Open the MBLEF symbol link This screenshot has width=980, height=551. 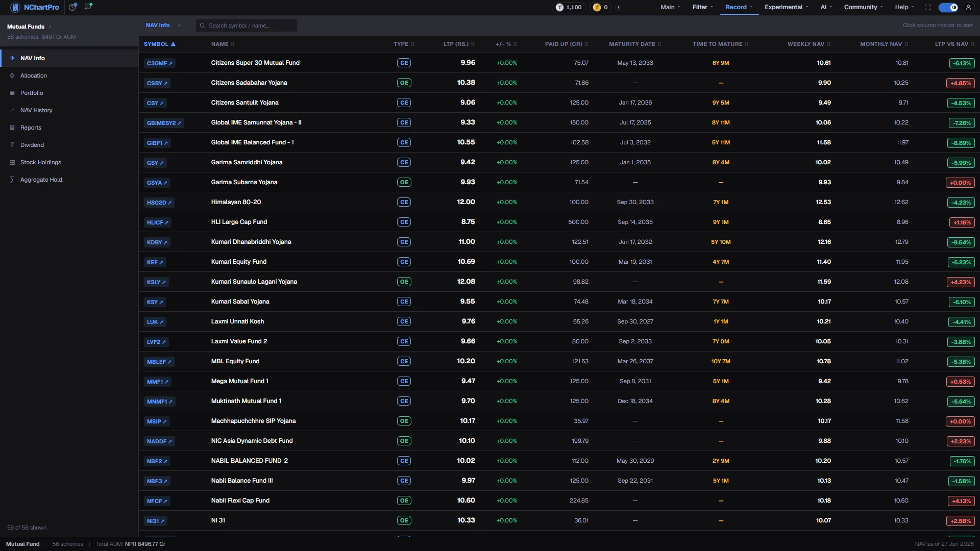coord(159,362)
